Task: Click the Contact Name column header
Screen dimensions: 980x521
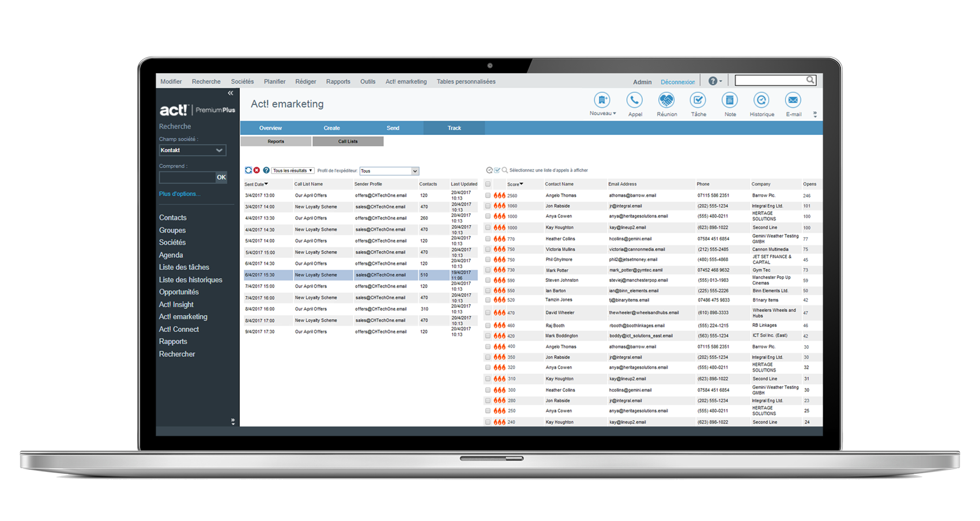Action: click(x=559, y=184)
